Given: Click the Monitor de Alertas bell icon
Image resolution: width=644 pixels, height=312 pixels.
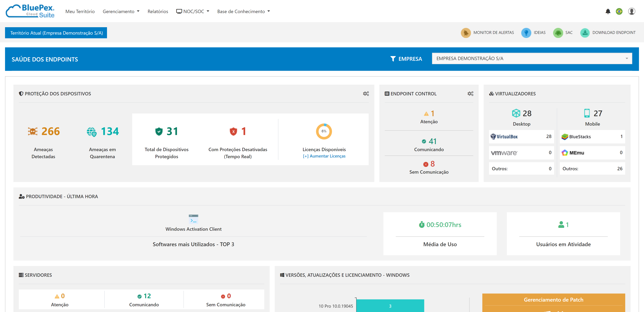Looking at the screenshot, I should tap(466, 33).
